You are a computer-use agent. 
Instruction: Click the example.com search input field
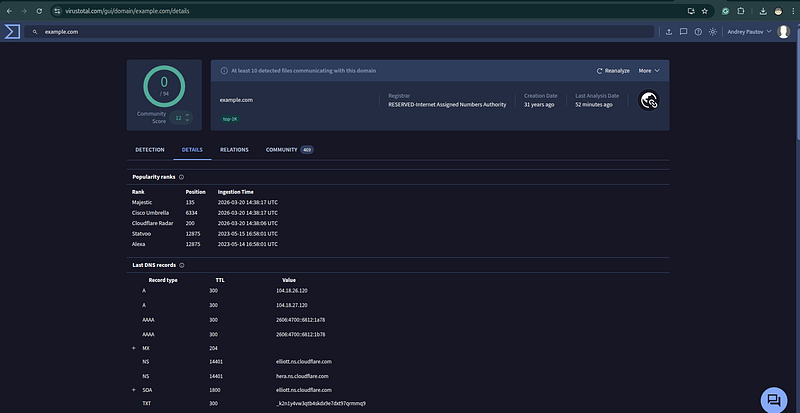pos(339,32)
